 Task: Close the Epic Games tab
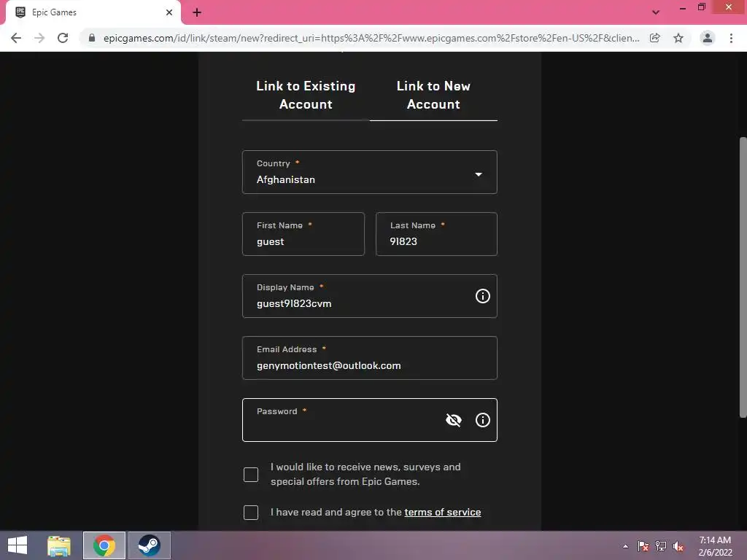[x=169, y=12]
